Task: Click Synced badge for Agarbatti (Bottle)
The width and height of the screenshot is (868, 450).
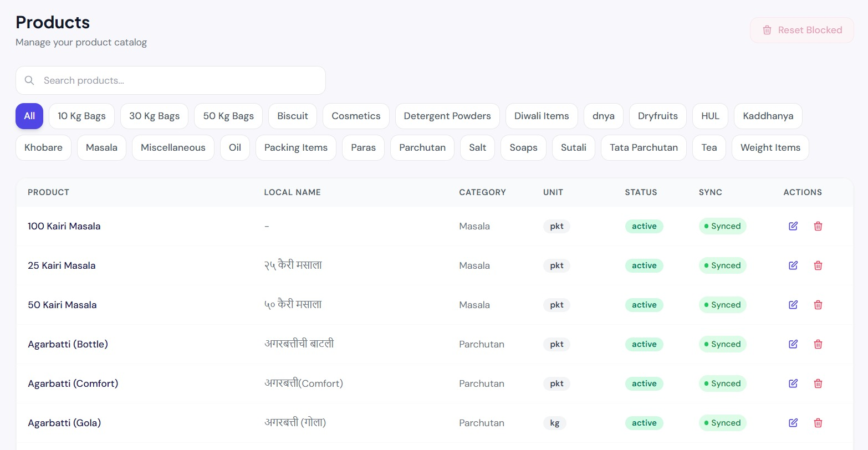Action: tap(722, 344)
